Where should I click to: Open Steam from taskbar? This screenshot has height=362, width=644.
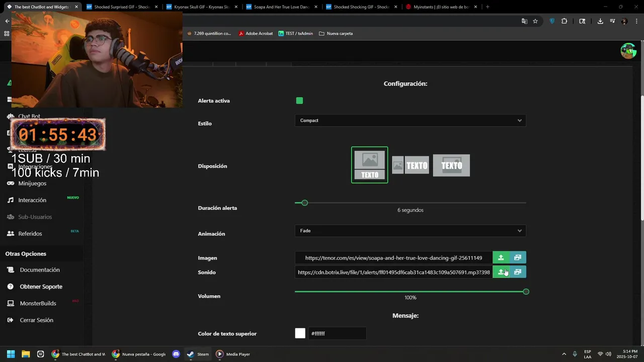(x=197, y=354)
